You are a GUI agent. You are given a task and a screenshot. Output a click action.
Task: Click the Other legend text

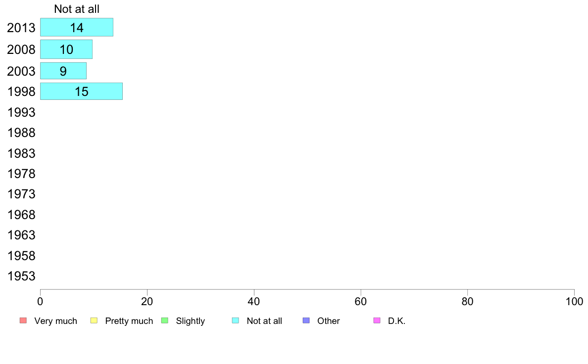tap(329, 321)
